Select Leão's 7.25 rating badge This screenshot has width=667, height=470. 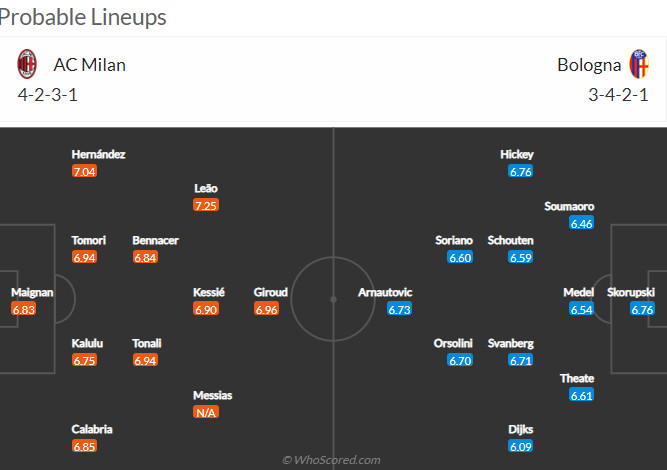tap(206, 205)
